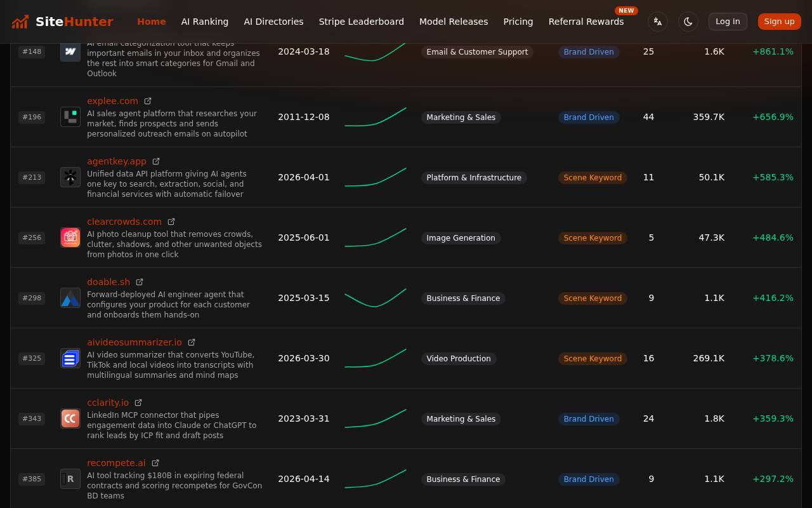This screenshot has width=812, height=508.
Task: Switch to the AI Ranking tab
Action: pos(205,22)
